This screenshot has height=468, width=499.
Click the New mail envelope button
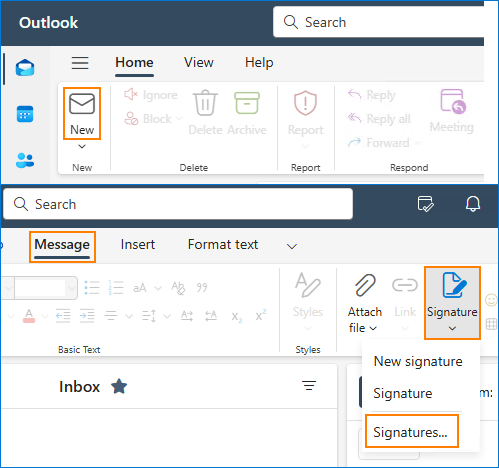click(x=82, y=114)
